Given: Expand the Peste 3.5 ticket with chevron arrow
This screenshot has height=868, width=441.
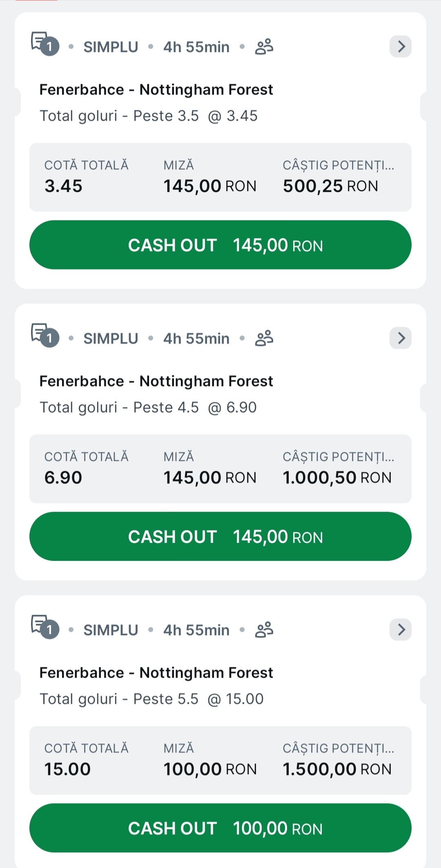Looking at the screenshot, I should [401, 47].
